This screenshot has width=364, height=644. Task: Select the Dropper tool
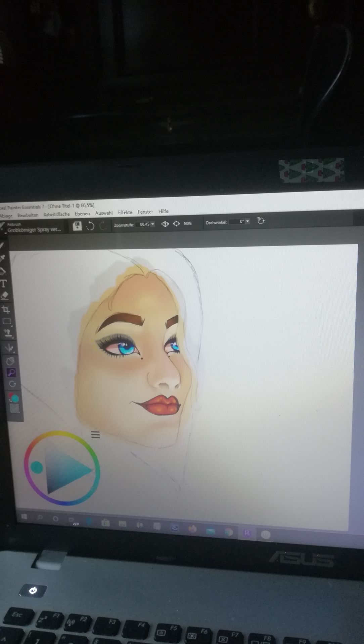click(x=2, y=258)
